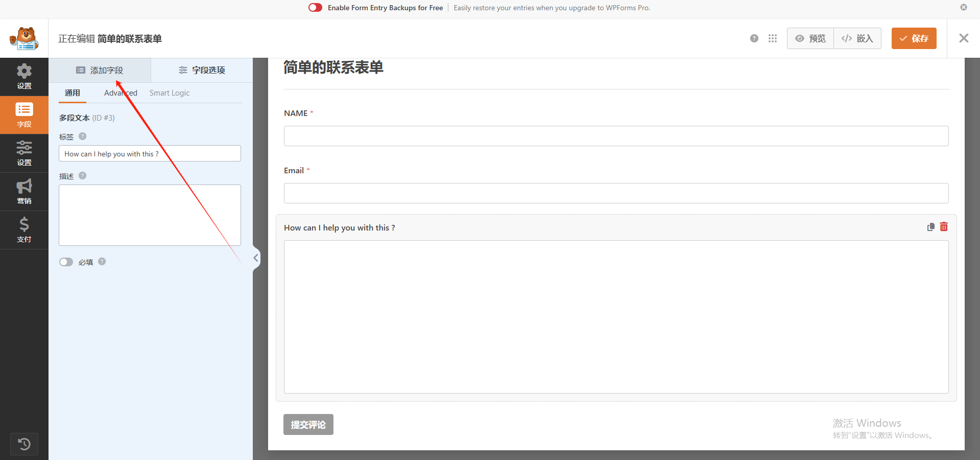Switch to the Advanced tab
This screenshot has width=980, height=460.
121,93
